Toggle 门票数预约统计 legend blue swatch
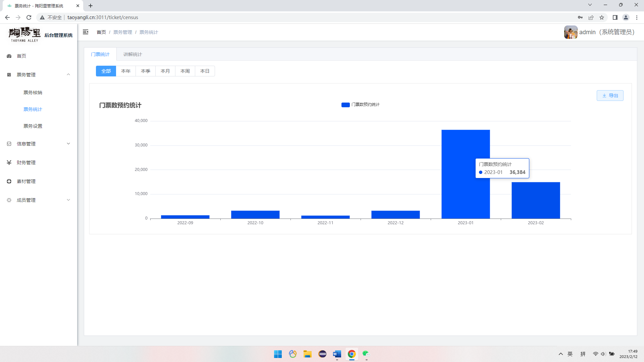The image size is (644, 362). click(x=345, y=105)
